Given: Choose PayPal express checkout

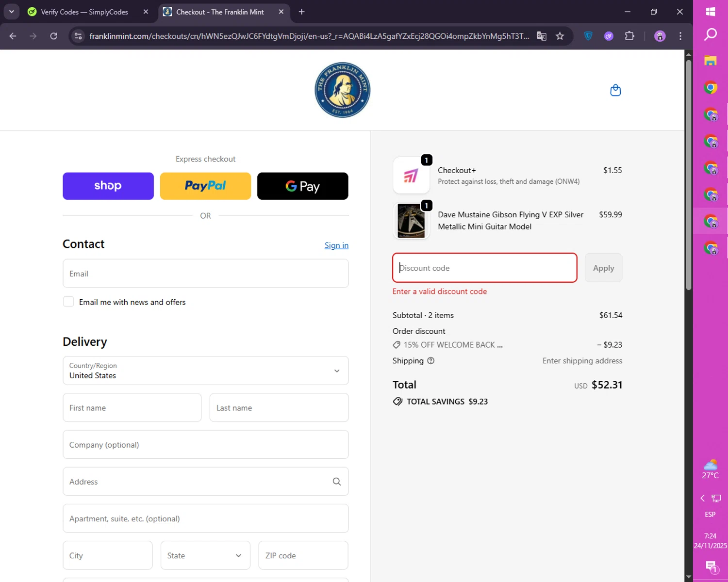Looking at the screenshot, I should pyautogui.click(x=205, y=186).
